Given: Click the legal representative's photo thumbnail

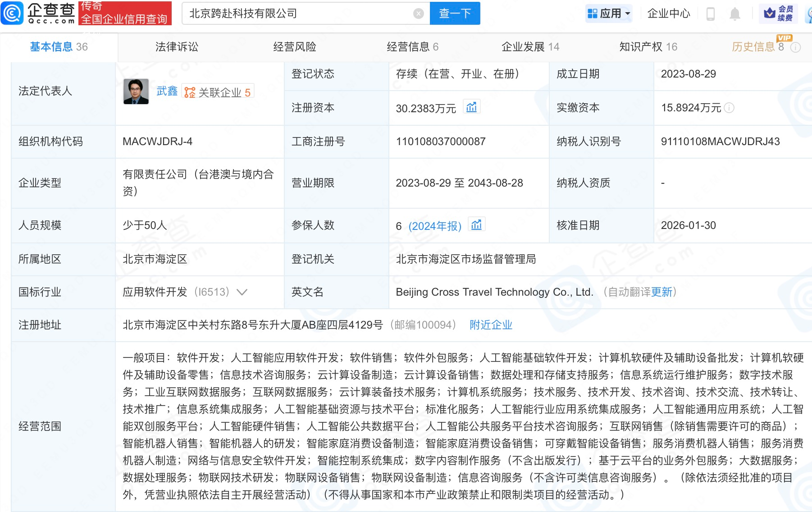Looking at the screenshot, I should [x=136, y=91].
